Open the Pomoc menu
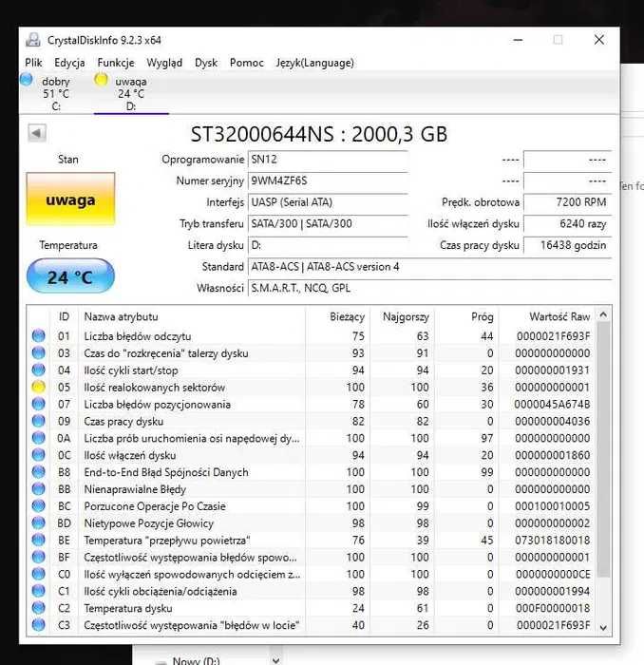 click(246, 63)
